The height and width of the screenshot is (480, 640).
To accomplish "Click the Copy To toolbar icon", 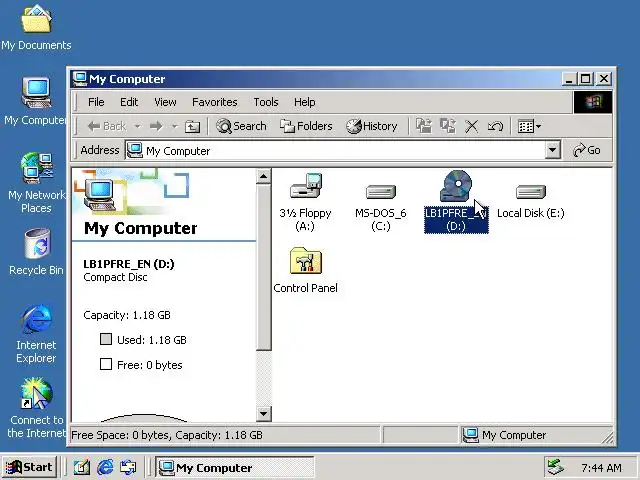I will coord(448,126).
